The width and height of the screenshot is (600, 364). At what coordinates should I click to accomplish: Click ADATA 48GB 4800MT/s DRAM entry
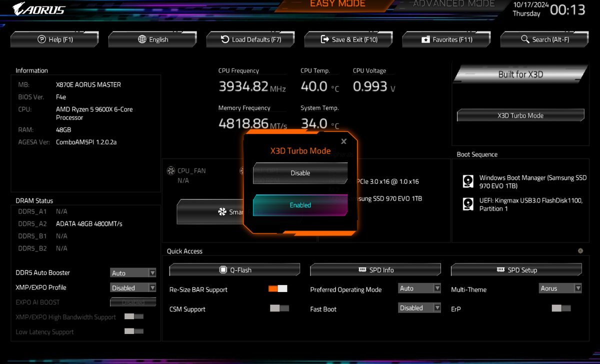tap(89, 223)
